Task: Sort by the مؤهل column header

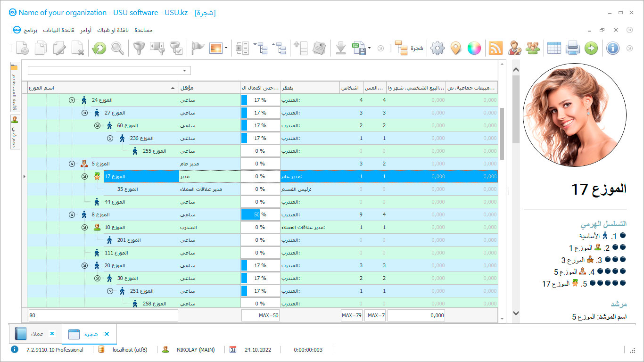Action: (x=209, y=88)
